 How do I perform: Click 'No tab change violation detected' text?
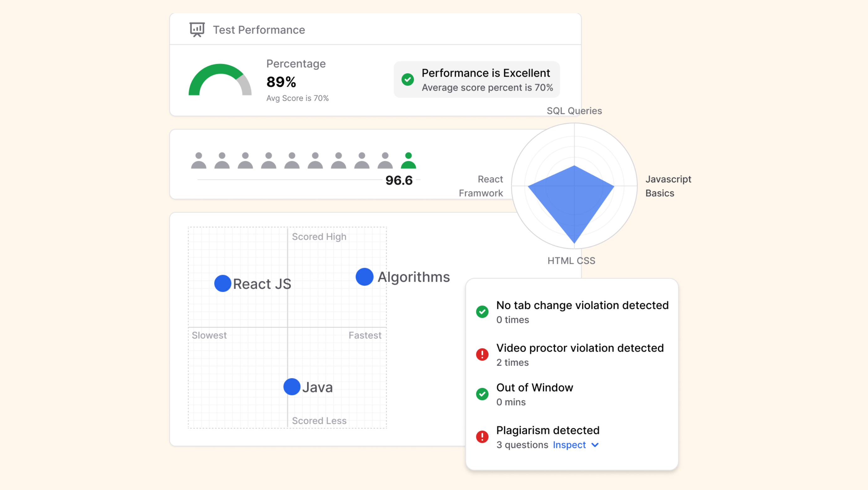582,305
